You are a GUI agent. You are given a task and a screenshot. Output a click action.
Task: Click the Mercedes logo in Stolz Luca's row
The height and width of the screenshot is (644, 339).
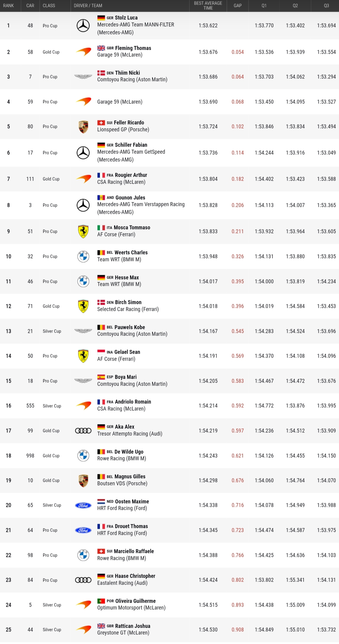pos(83,26)
